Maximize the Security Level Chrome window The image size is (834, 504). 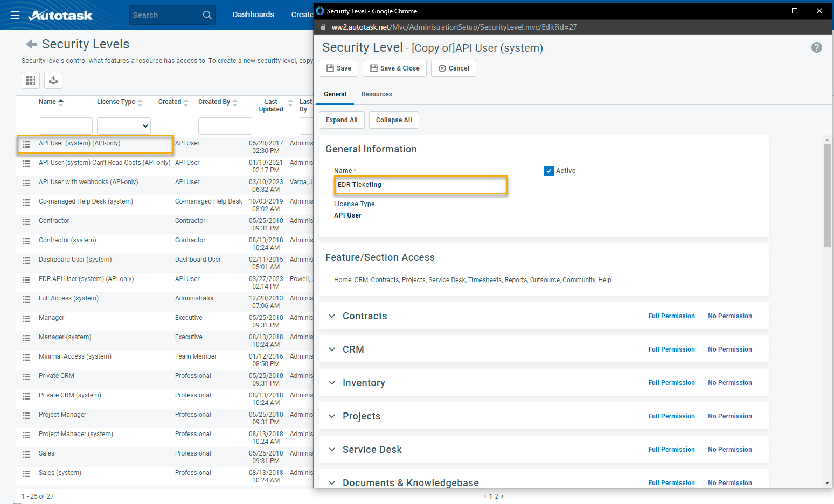point(794,11)
